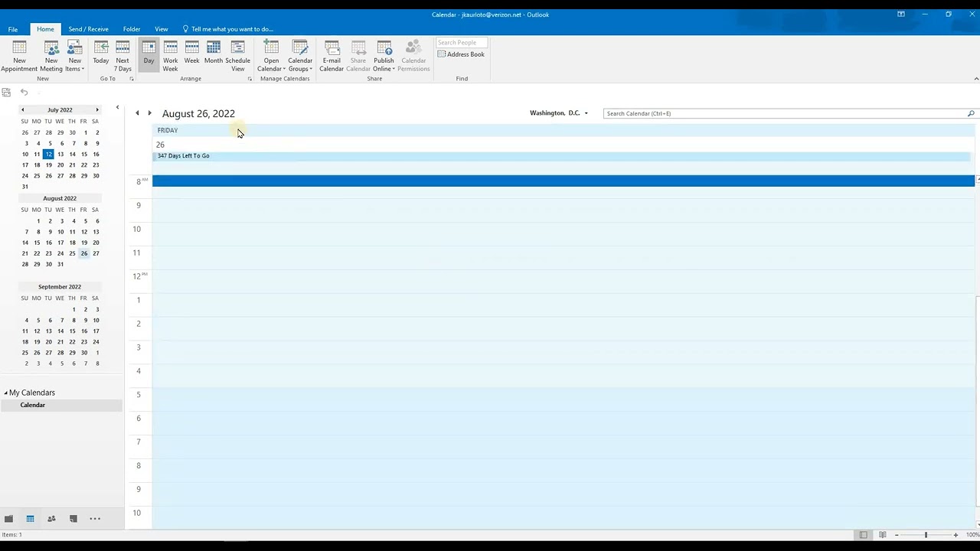Switch to People in navigation bar
The width and height of the screenshot is (980, 551).
tap(51, 519)
